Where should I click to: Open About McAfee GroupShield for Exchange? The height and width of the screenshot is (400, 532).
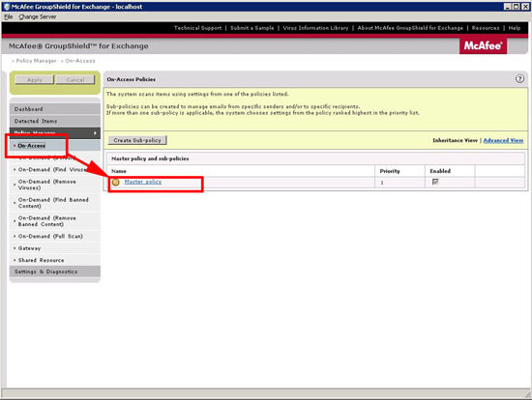point(410,28)
